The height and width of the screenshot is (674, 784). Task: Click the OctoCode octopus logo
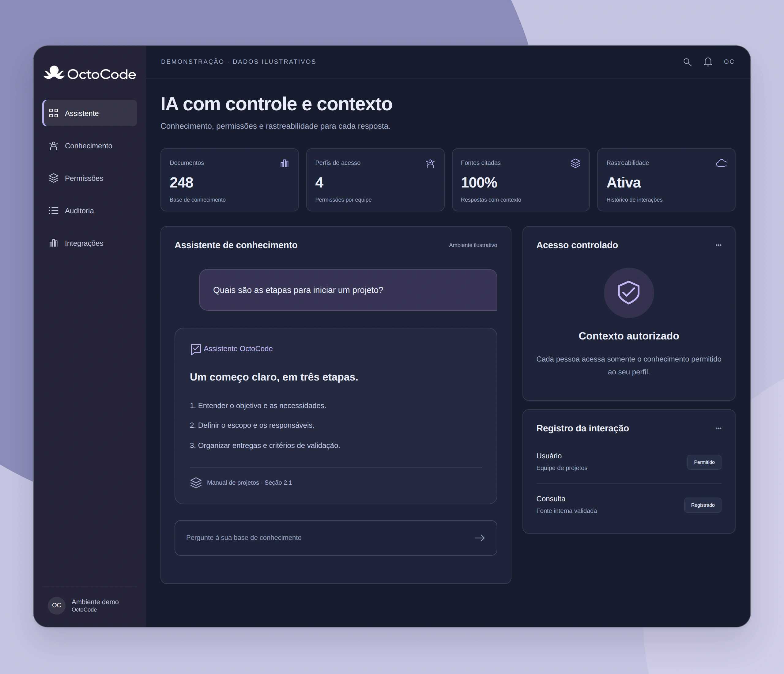click(90, 73)
